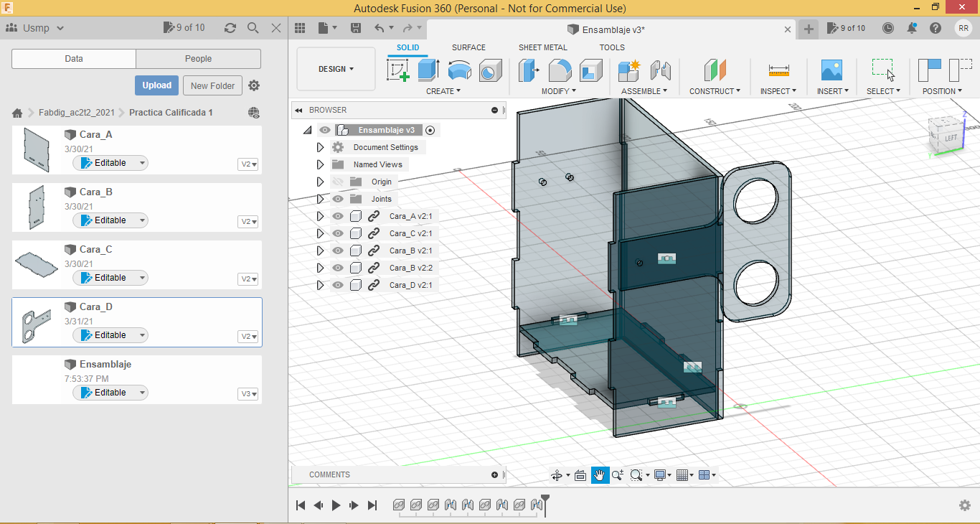Viewport: 980px width, 524px height.
Task: Undo the last action
Action: (x=380, y=28)
